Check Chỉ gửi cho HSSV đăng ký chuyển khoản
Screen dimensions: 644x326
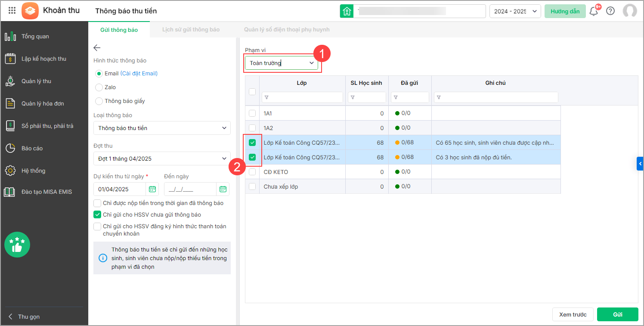click(97, 227)
